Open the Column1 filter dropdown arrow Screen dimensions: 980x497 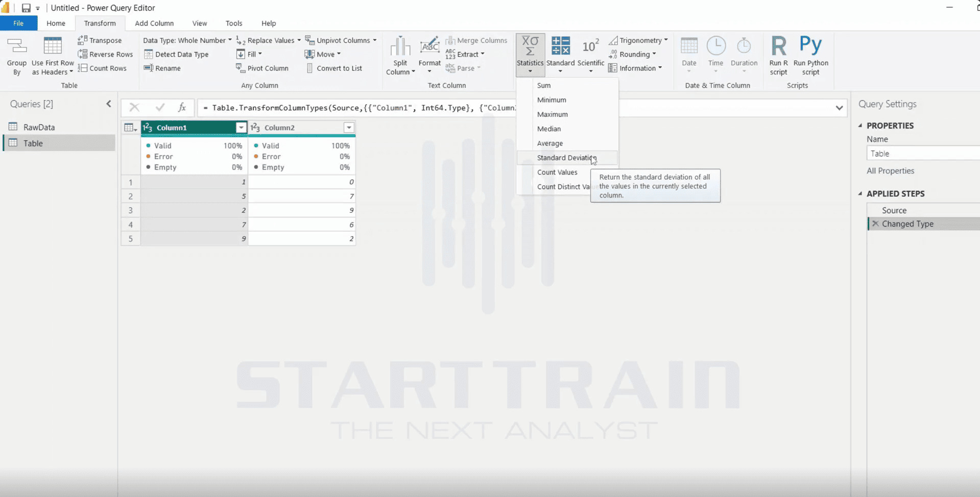[241, 128]
